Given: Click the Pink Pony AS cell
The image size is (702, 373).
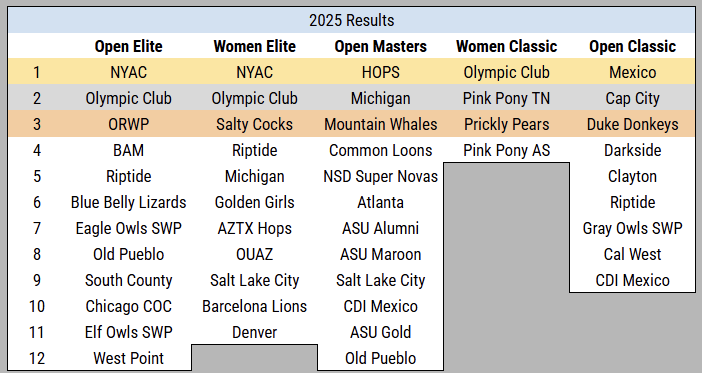Looking at the screenshot, I should click(x=507, y=150).
